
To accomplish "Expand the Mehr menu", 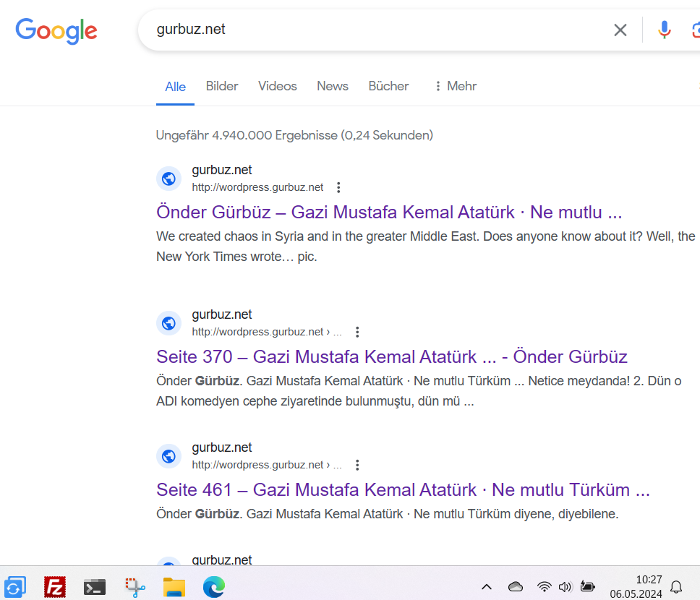I will point(456,86).
